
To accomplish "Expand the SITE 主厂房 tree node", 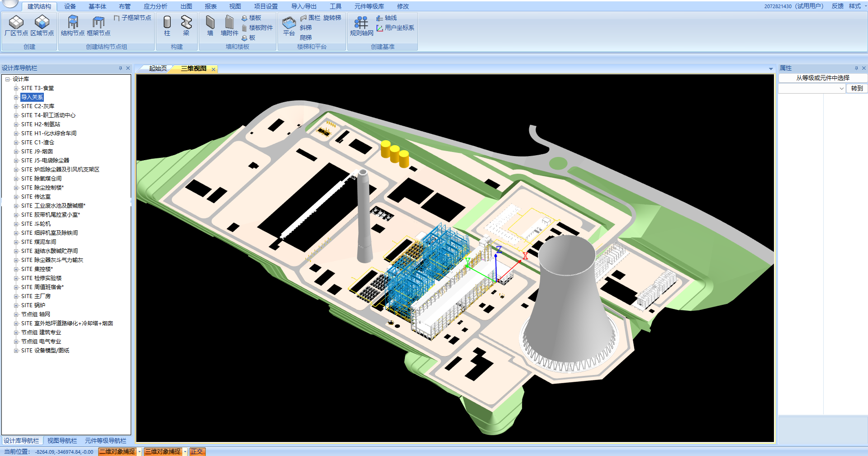I will pyautogui.click(x=16, y=296).
